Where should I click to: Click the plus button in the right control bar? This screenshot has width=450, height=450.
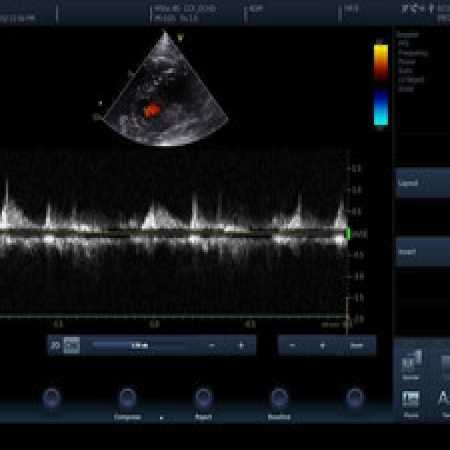322,346
